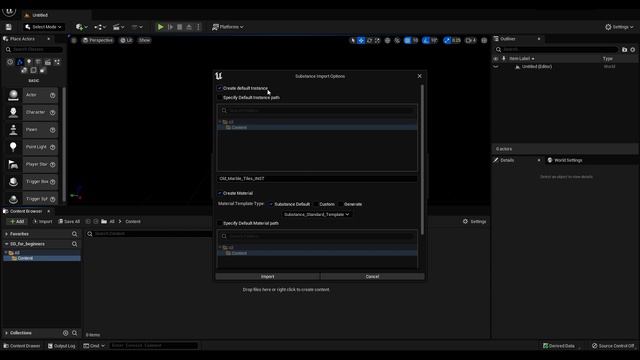Toggle scale snapping in the viewport toolbar

point(447,40)
